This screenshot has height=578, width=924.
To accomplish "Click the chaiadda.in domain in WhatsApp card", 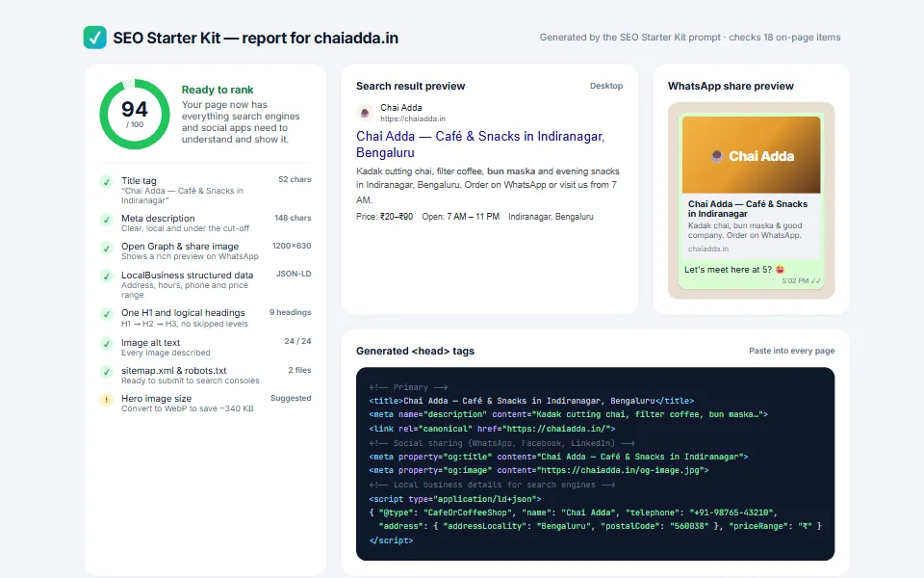I will click(x=708, y=249).
